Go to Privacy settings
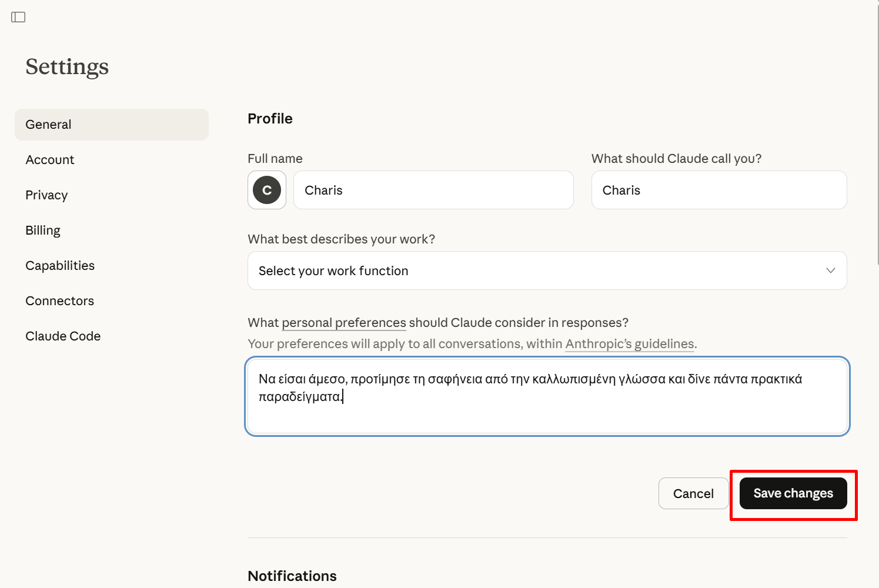Viewport: 879px width, 588px height. tap(46, 195)
